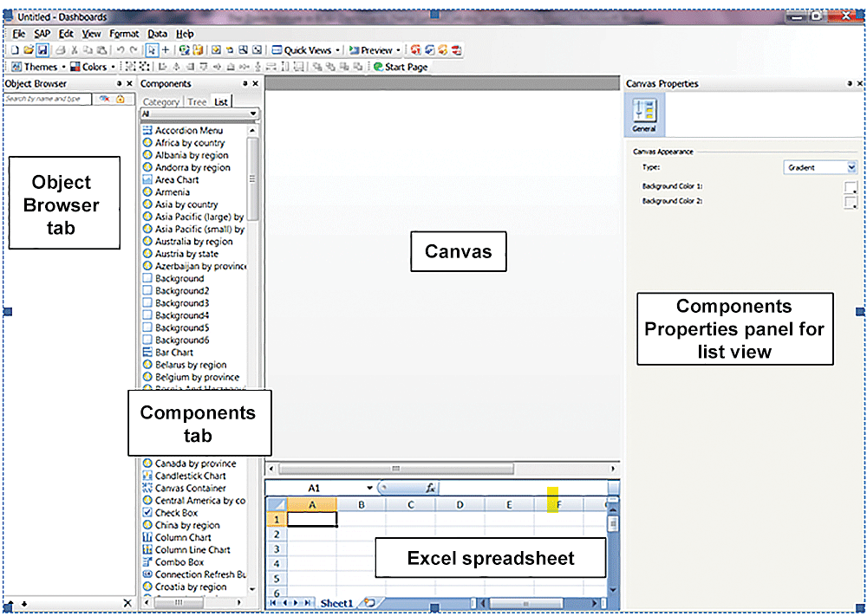Toggle pin on the Components panel
Viewport: 867px width, 616px height.
pyautogui.click(x=244, y=84)
